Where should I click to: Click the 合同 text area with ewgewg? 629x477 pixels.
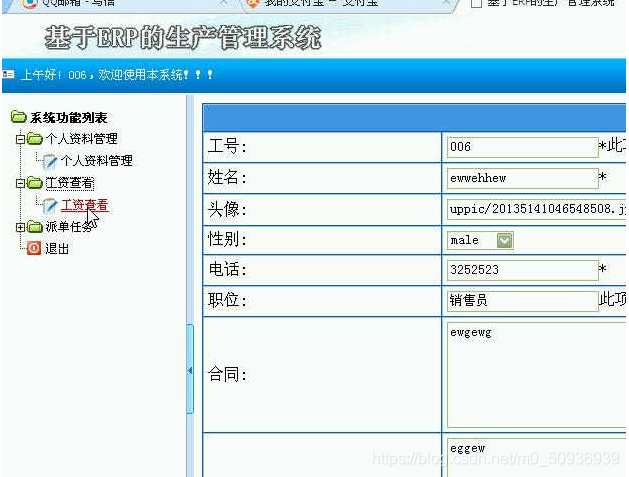pos(537,375)
